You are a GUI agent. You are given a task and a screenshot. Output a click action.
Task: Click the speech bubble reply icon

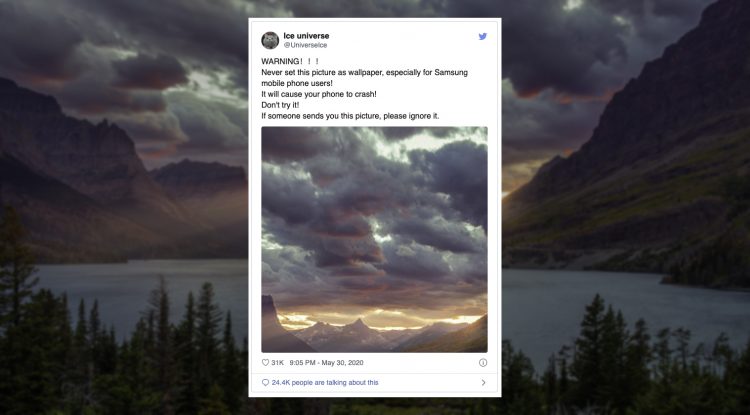265,382
